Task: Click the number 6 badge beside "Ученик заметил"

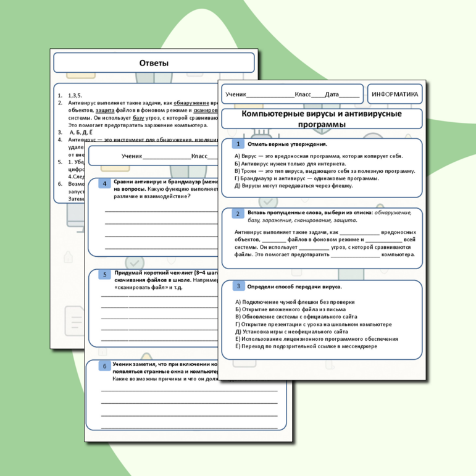Action: point(105,366)
